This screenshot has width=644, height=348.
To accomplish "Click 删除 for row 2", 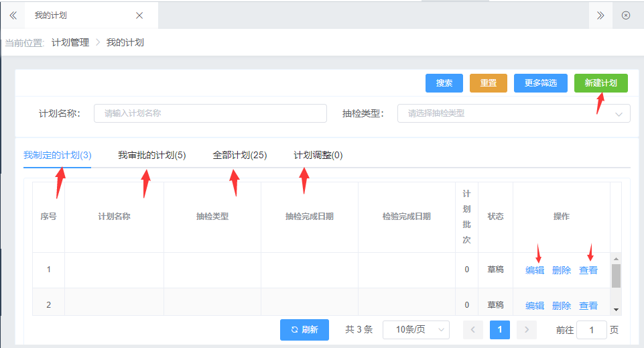I will pyautogui.click(x=562, y=306).
